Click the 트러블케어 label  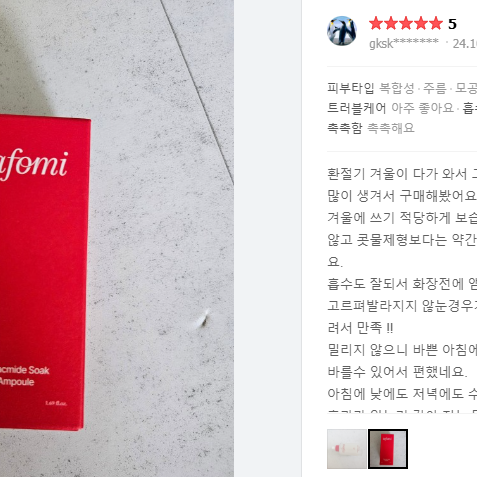[x=356, y=108]
